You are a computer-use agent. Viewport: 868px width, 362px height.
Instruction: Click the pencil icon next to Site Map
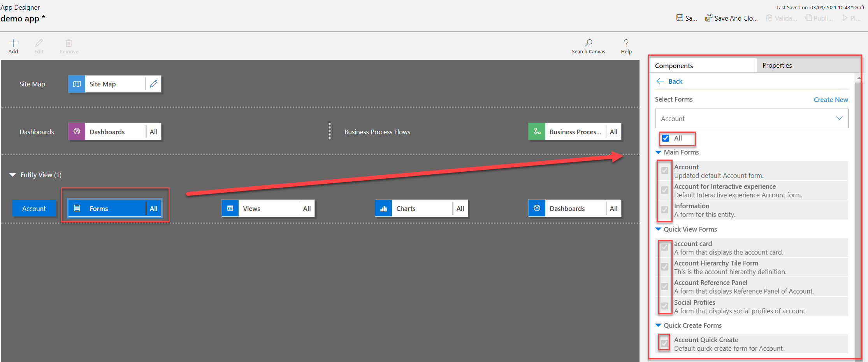tap(153, 84)
